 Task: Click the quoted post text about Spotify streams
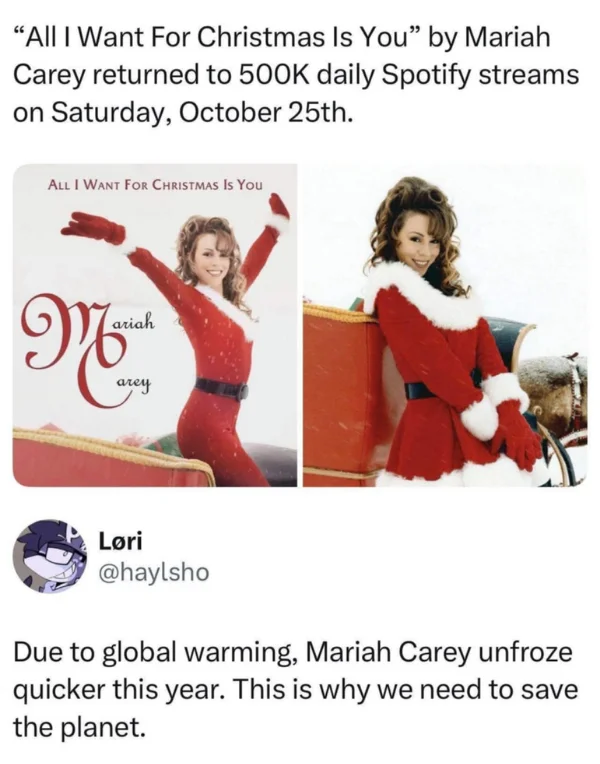pyautogui.click(x=296, y=75)
